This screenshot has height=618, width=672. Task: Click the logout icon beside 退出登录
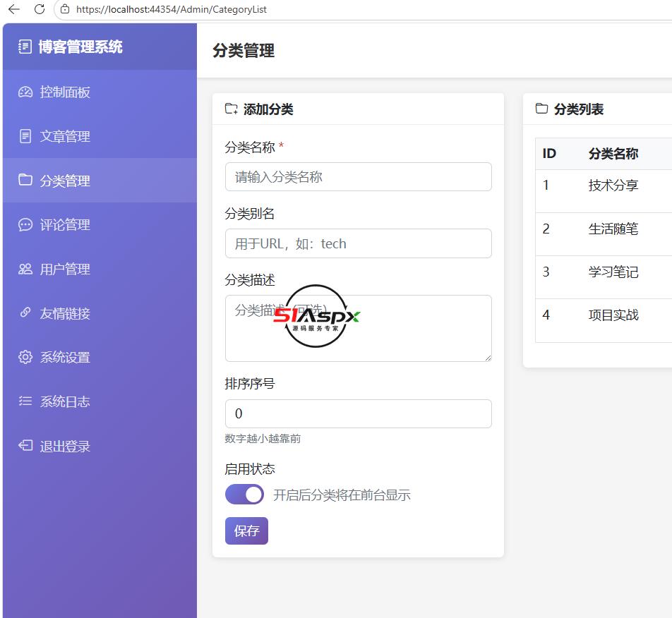click(25, 445)
